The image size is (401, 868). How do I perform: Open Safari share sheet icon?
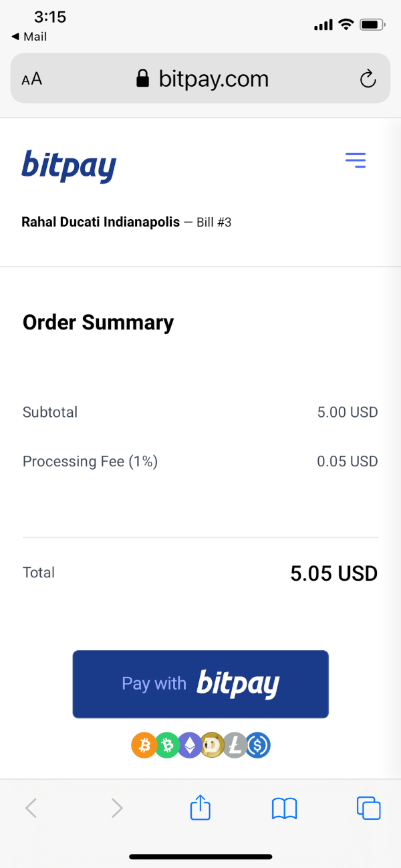(x=200, y=808)
